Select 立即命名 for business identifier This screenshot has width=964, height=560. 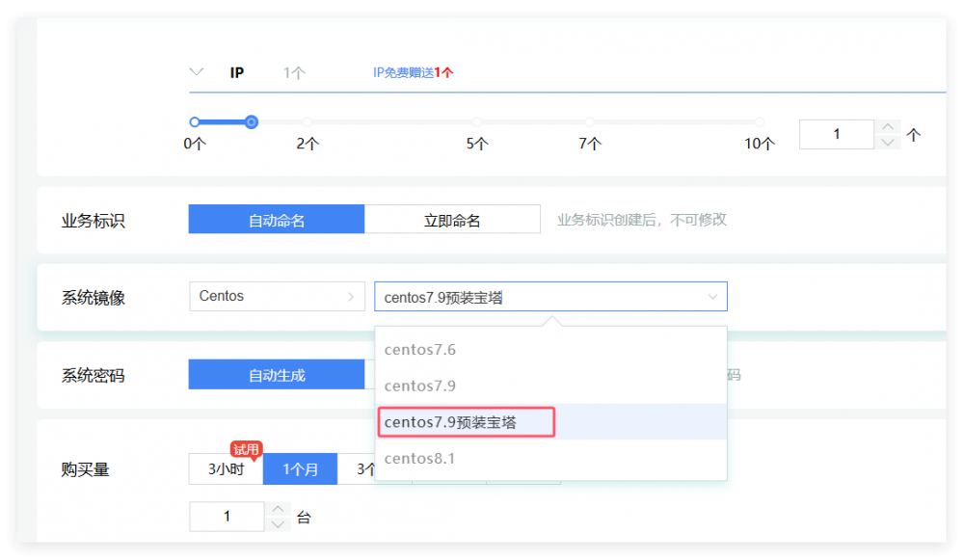click(x=452, y=220)
